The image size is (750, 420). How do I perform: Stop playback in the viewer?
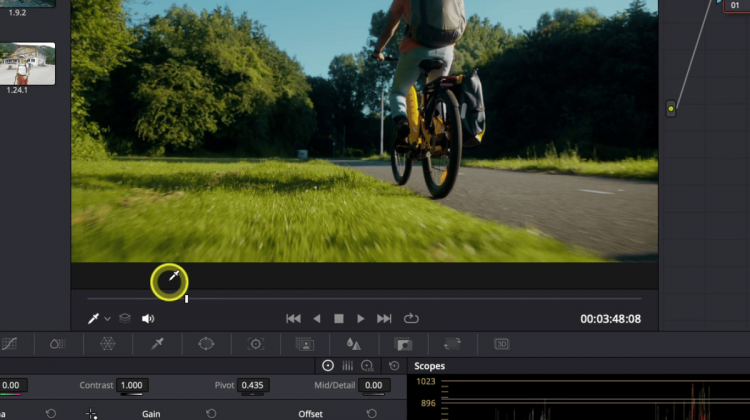point(339,318)
